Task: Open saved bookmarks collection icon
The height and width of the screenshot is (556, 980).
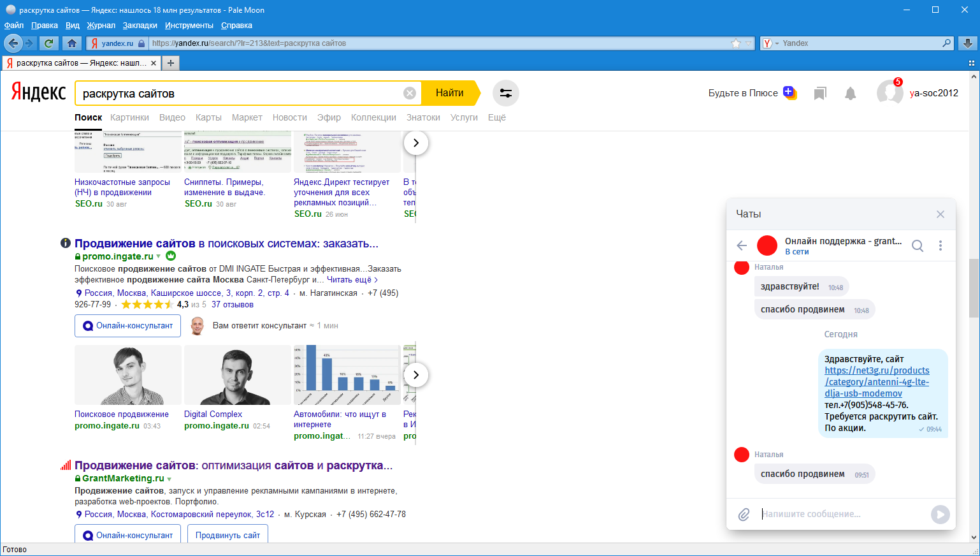Action: pos(820,94)
